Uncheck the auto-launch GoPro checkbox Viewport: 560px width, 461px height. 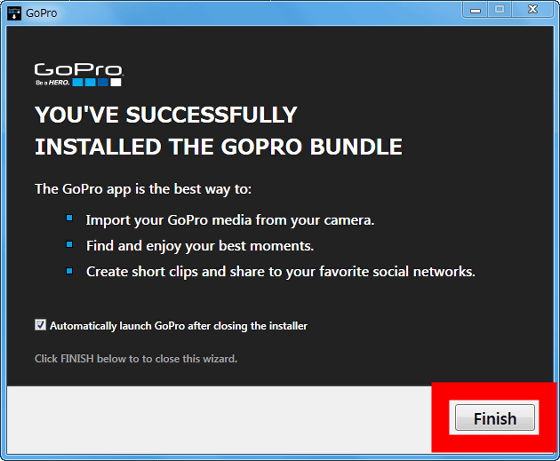coord(40,325)
